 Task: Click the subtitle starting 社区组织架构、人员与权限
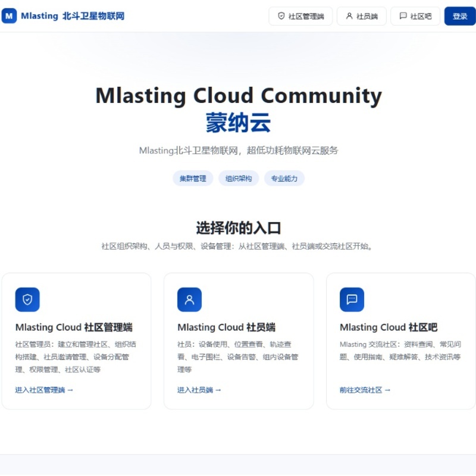click(238, 246)
